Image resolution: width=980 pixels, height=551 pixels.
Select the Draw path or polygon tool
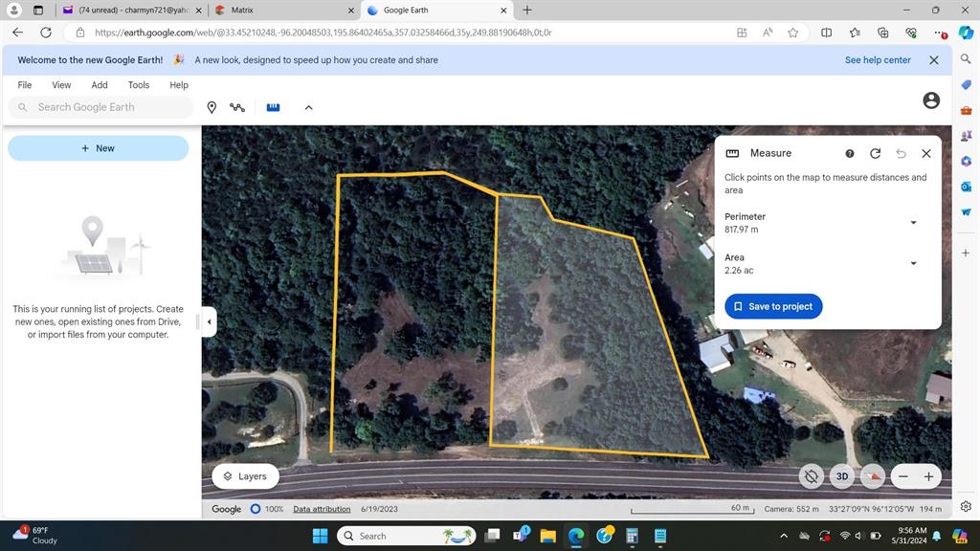pyautogui.click(x=237, y=107)
